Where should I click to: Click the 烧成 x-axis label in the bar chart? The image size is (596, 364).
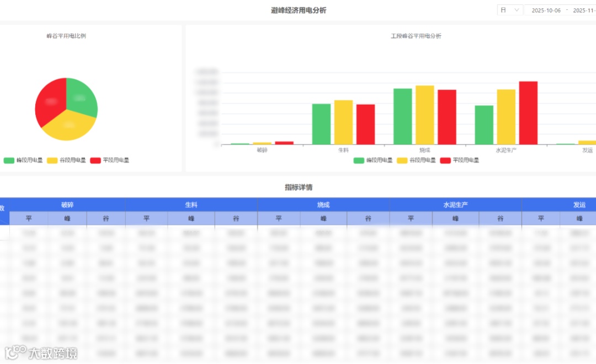[424, 150]
